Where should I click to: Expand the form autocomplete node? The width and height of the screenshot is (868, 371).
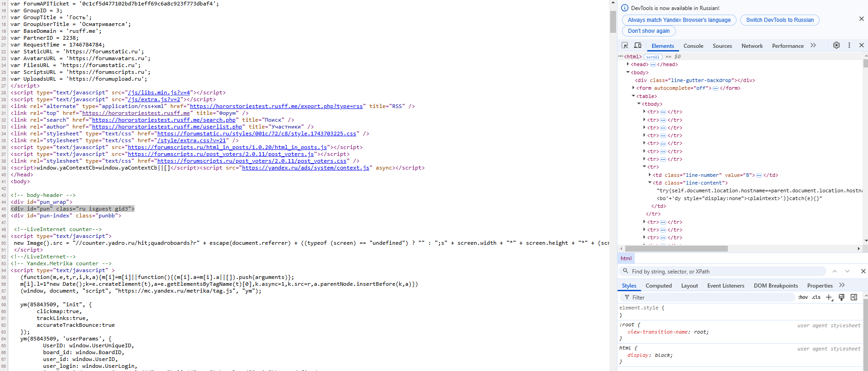(x=633, y=88)
